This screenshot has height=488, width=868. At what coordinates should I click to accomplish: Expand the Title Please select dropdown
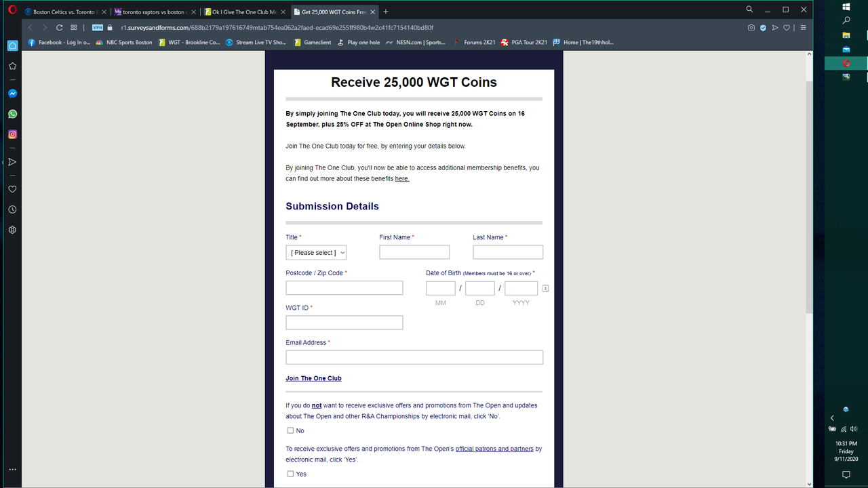click(316, 253)
